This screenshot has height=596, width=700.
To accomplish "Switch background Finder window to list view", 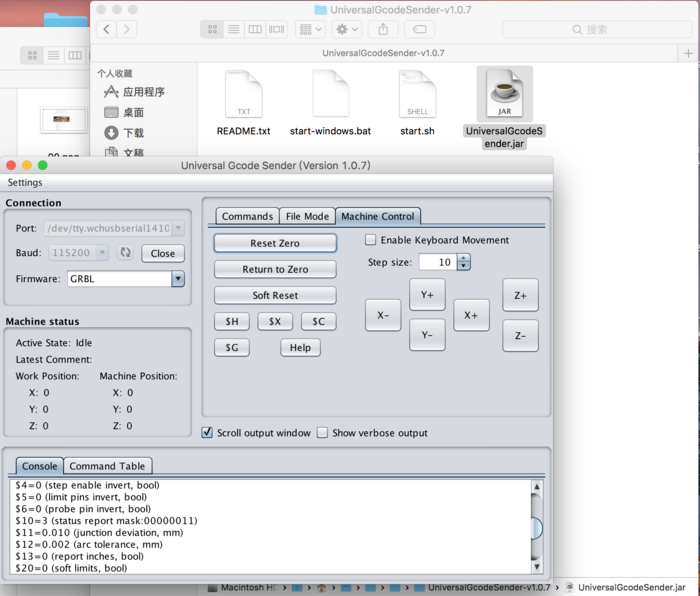I will [54, 55].
